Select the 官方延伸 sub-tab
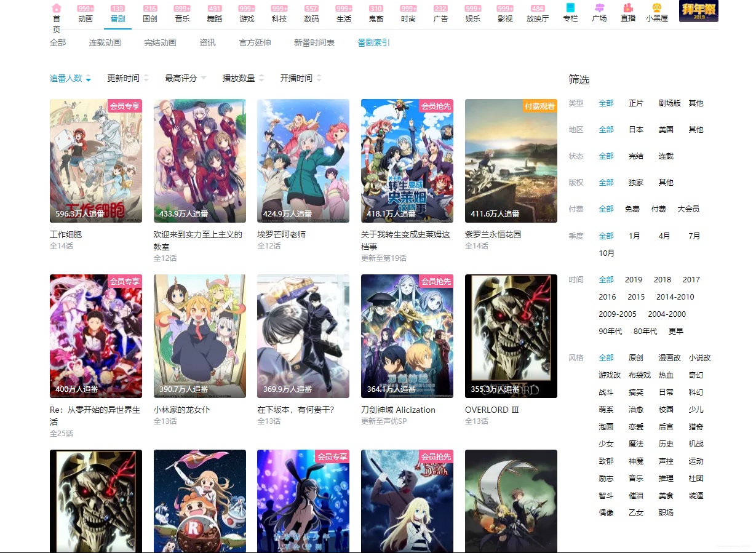 (255, 42)
